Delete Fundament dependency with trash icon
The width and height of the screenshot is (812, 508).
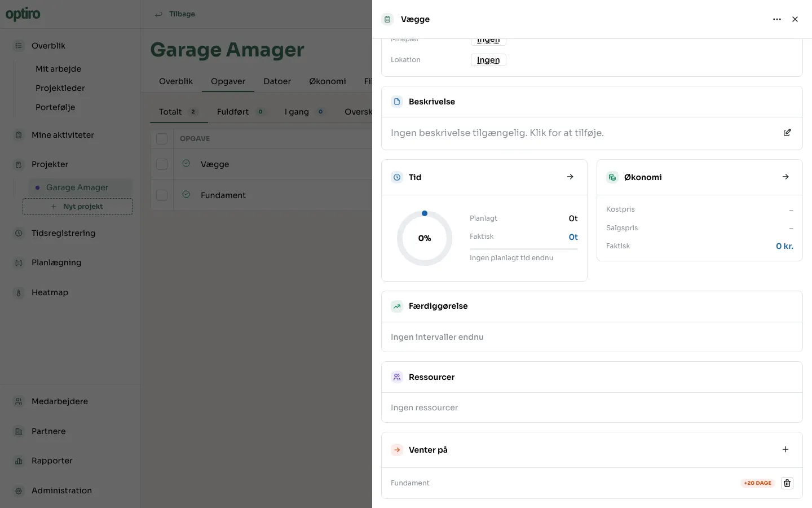pos(787,483)
